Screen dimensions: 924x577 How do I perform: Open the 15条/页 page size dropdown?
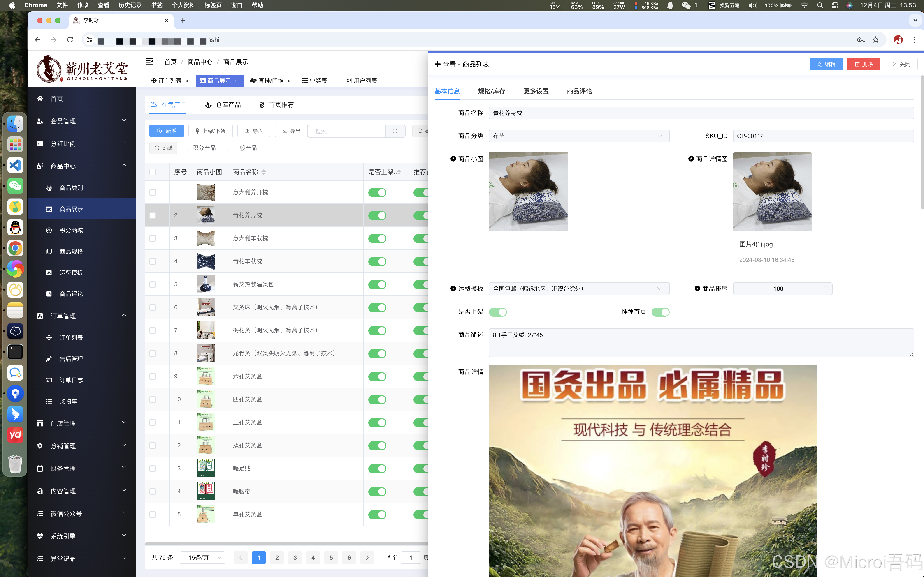202,558
